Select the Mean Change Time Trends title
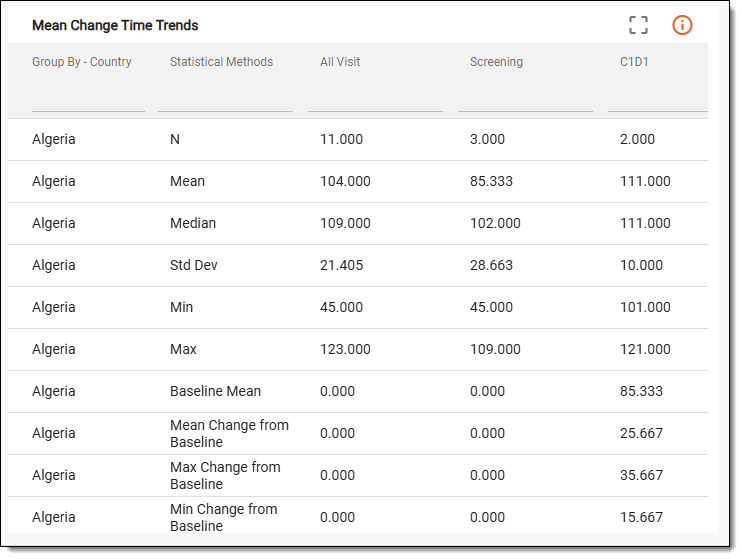 pos(115,25)
